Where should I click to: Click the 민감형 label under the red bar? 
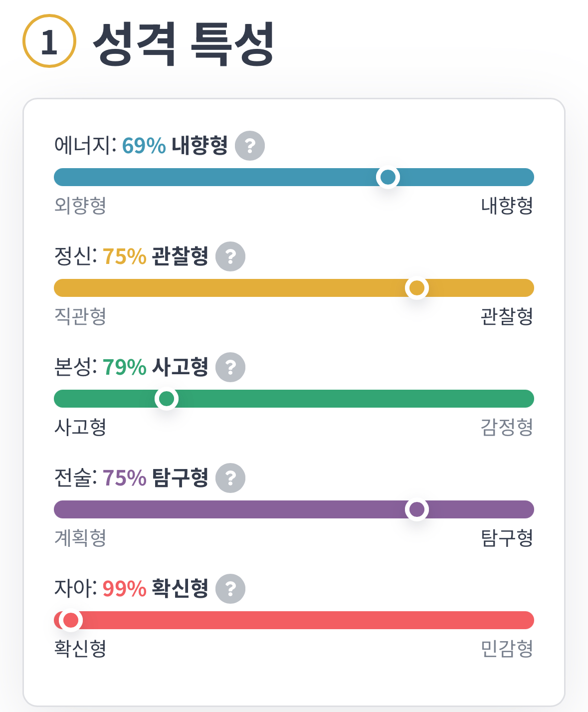[x=507, y=649]
